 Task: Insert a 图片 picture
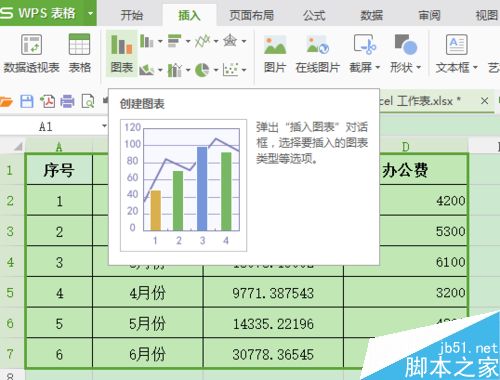coord(275,54)
